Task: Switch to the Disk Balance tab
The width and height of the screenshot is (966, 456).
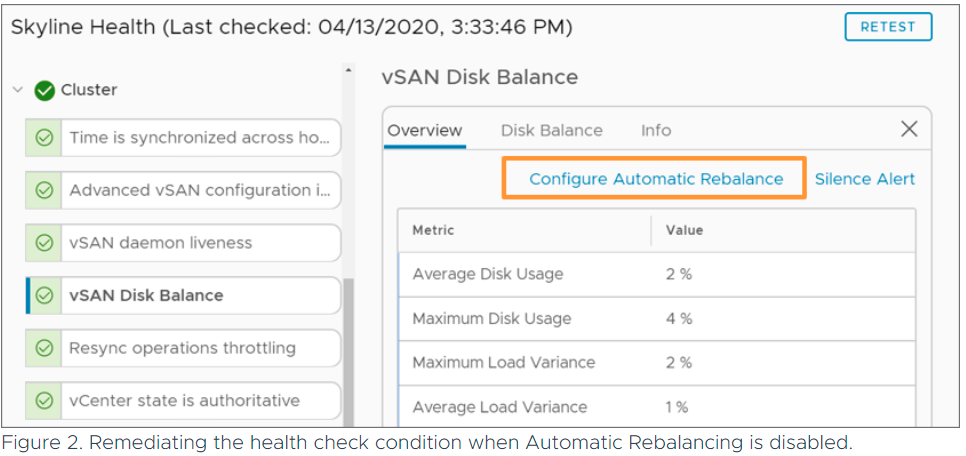Action: pos(551,131)
